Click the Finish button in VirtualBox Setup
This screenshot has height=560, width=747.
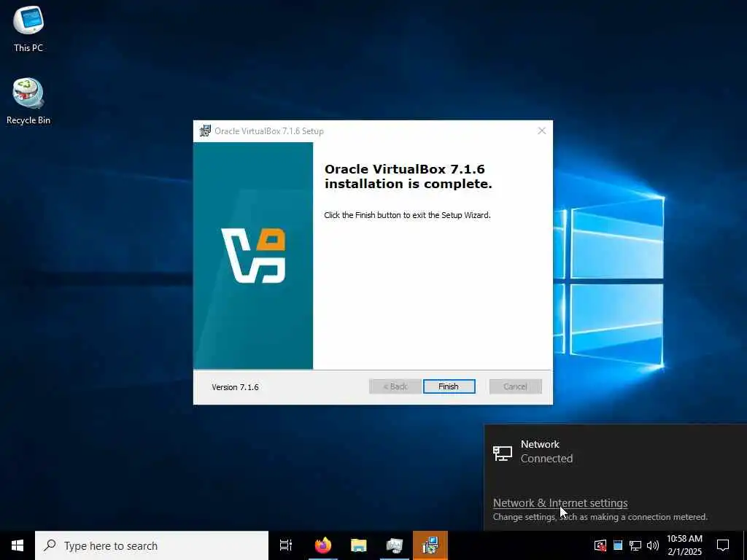coord(449,386)
